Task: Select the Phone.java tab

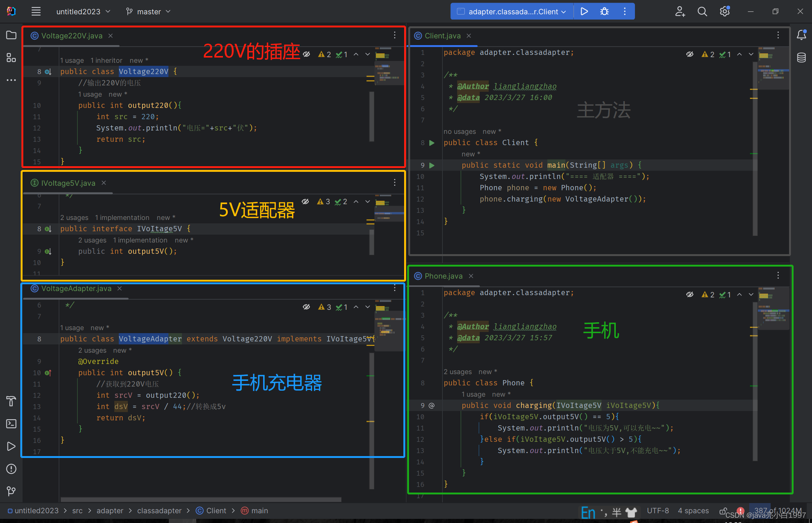Action: tap(443, 276)
